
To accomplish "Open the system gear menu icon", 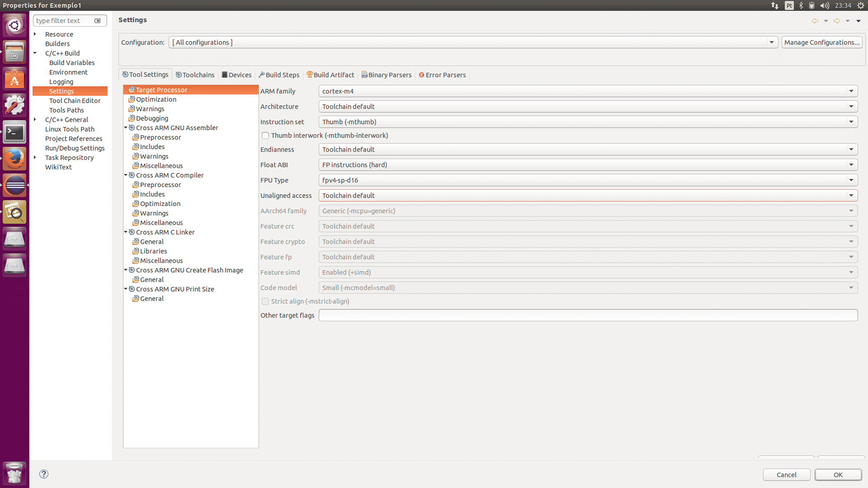I will (x=861, y=5).
